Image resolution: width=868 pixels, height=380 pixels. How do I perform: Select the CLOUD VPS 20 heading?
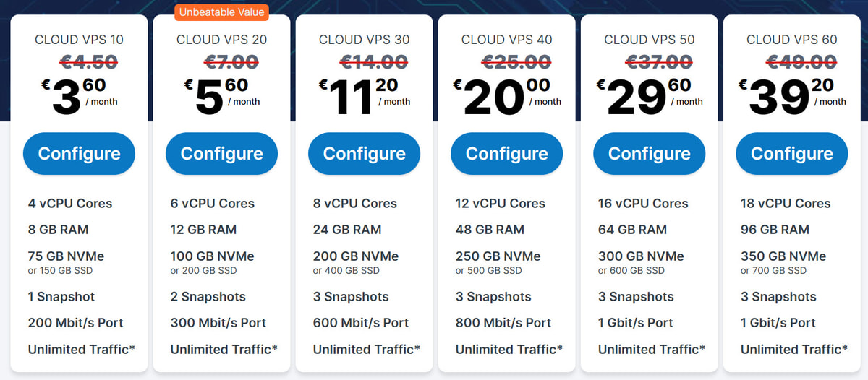(x=221, y=40)
